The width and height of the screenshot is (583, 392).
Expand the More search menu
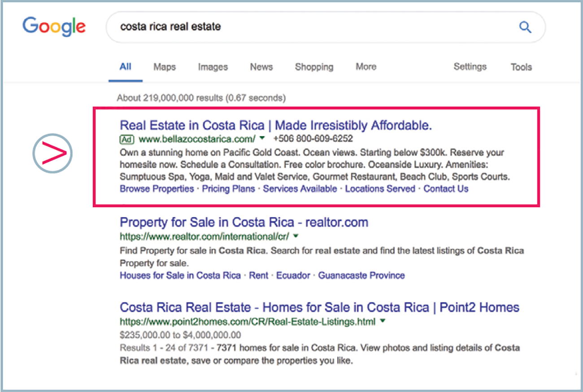(x=366, y=67)
